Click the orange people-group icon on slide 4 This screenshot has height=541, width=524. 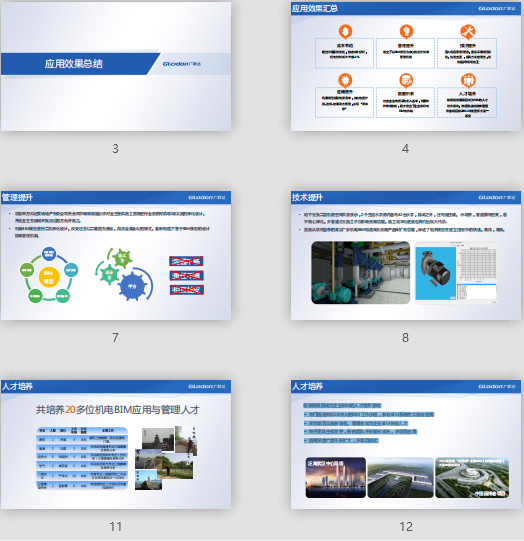[467, 80]
